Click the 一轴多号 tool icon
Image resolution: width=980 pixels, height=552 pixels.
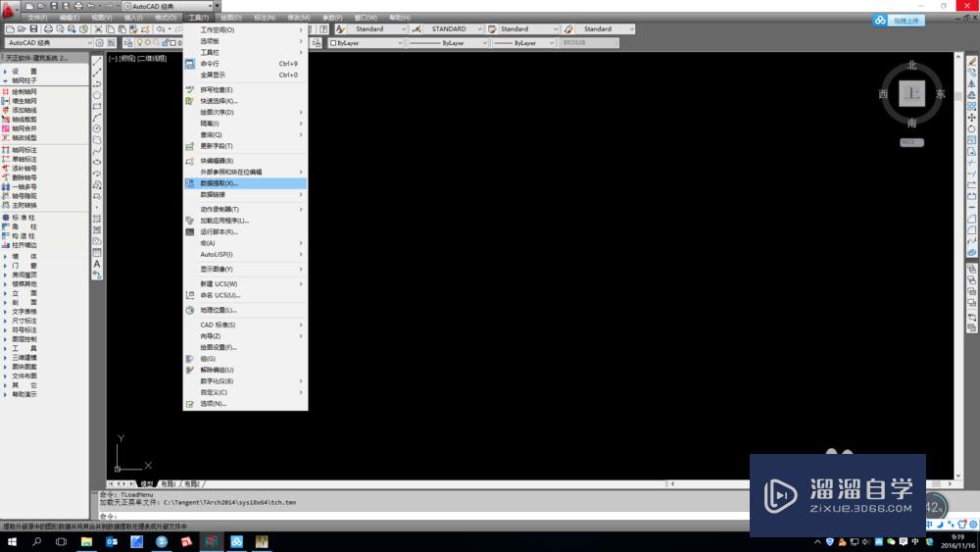coord(6,187)
